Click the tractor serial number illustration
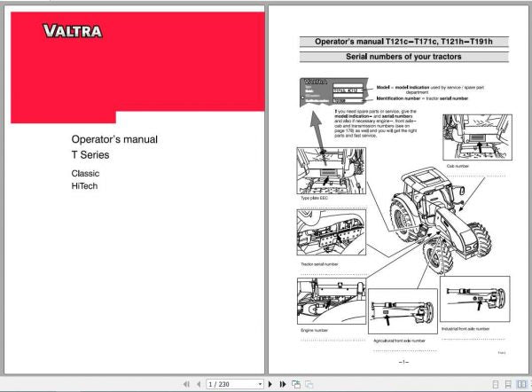Screen dimensions: 532x392 pyautogui.click(x=331, y=232)
